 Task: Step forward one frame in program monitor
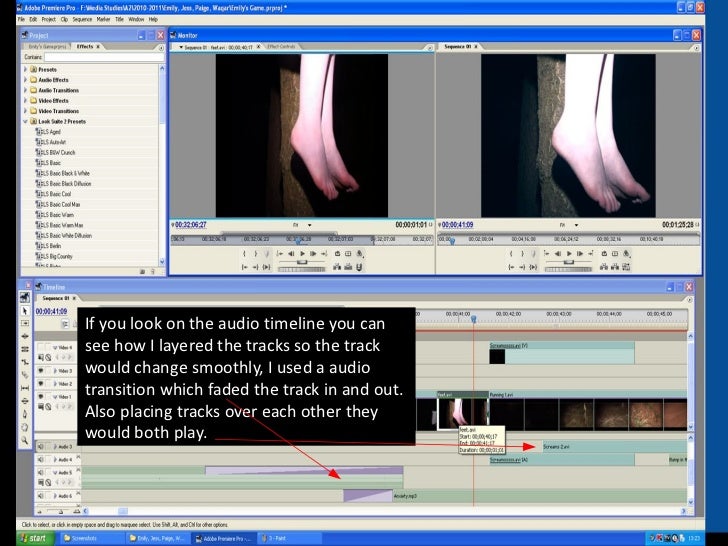(x=580, y=254)
